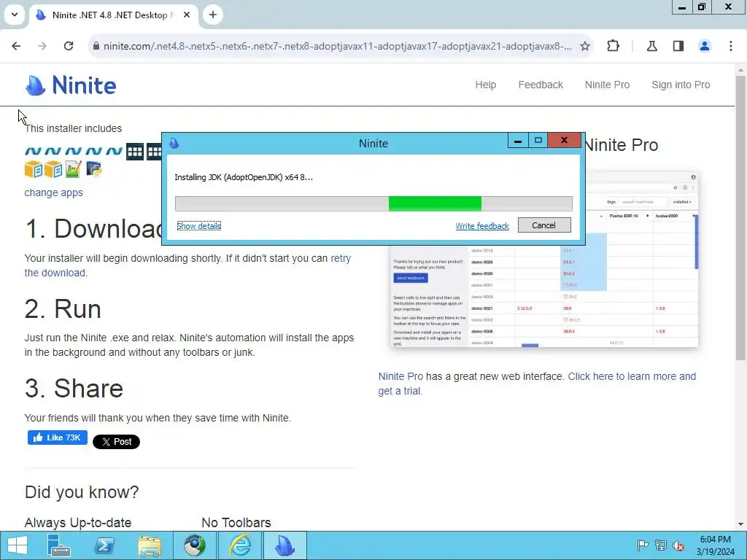Image resolution: width=747 pixels, height=560 pixels.
Task: Click the '2. Run' heading
Action: click(63, 309)
